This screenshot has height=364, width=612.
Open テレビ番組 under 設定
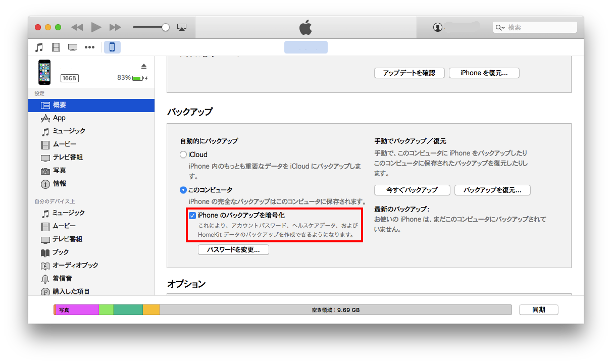click(x=91, y=158)
